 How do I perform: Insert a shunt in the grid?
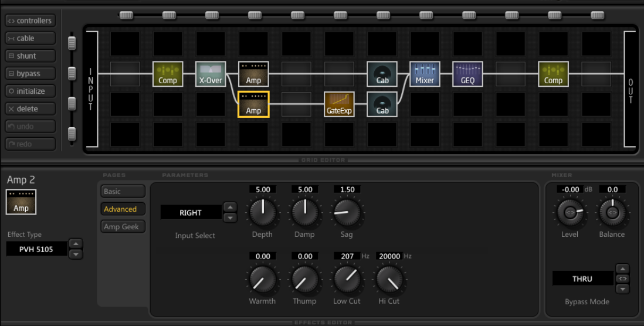30,56
